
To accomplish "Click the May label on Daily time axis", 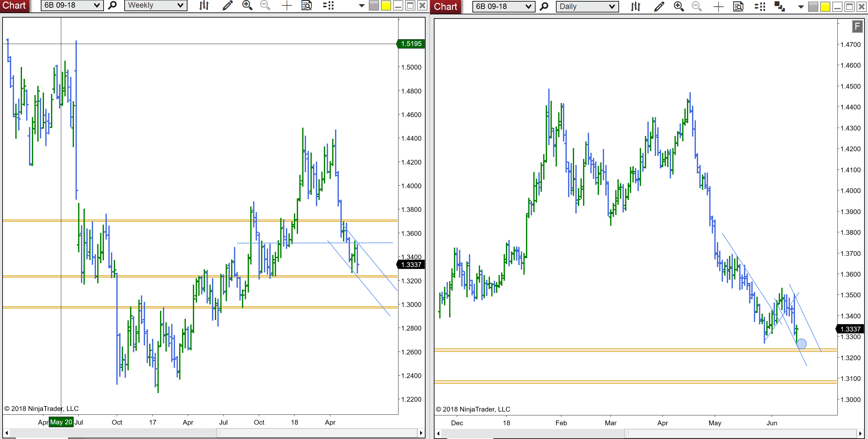I will click(x=715, y=423).
